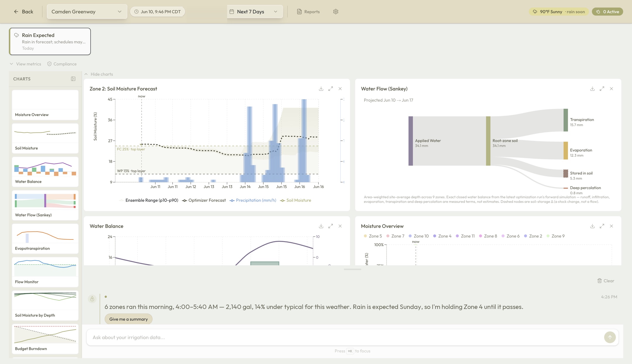This screenshot has height=364, width=632.
Task: Expand View metrics
Action: point(25,64)
